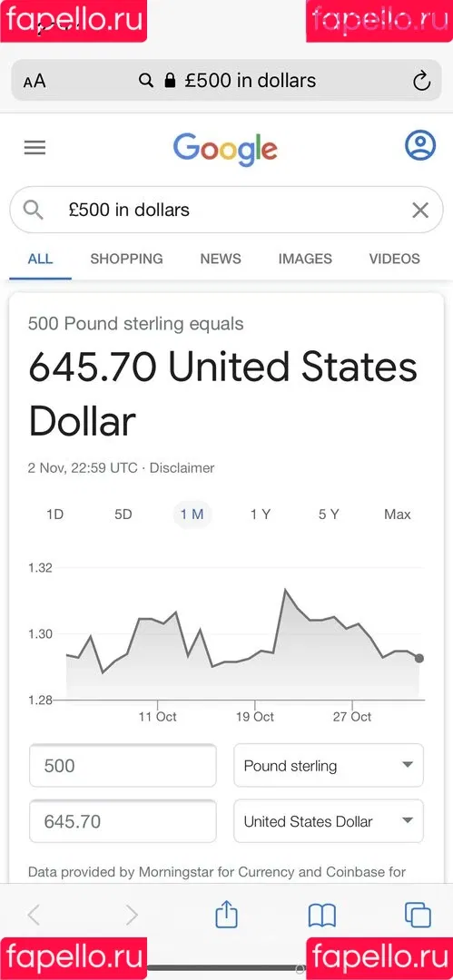Open the hamburger menu icon
Viewport: 453px width, 980px height.
click(x=35, y=148)
